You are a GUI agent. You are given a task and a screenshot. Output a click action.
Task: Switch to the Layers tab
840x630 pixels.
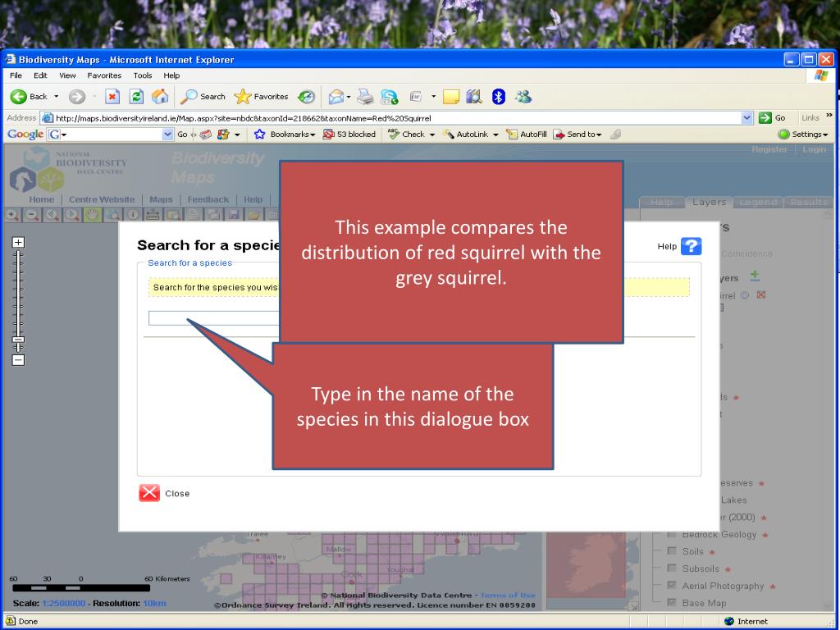point(709,202)
